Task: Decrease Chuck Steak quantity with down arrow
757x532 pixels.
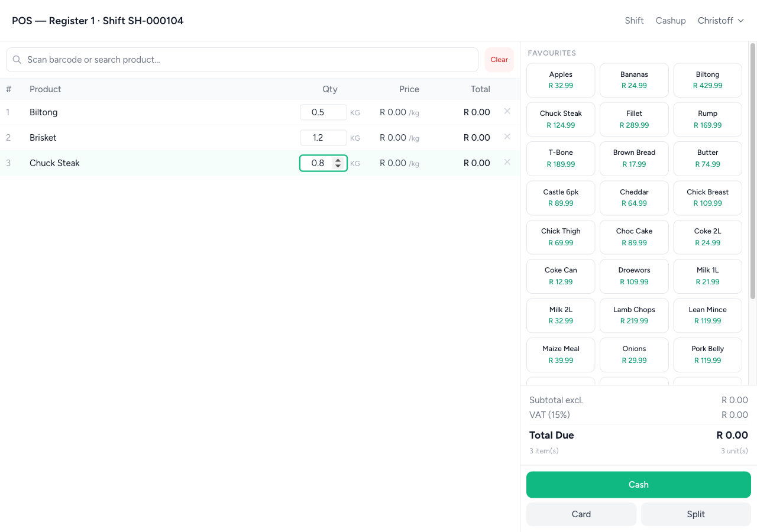Action: click(338, 166)
